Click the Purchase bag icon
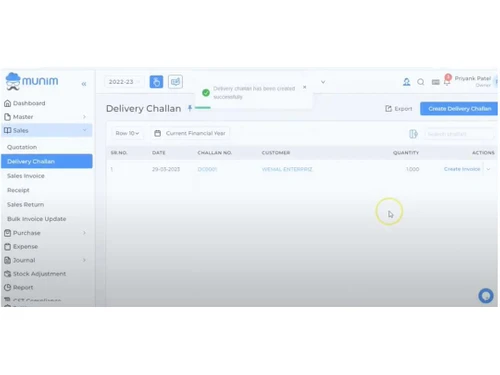 (7, 233)
